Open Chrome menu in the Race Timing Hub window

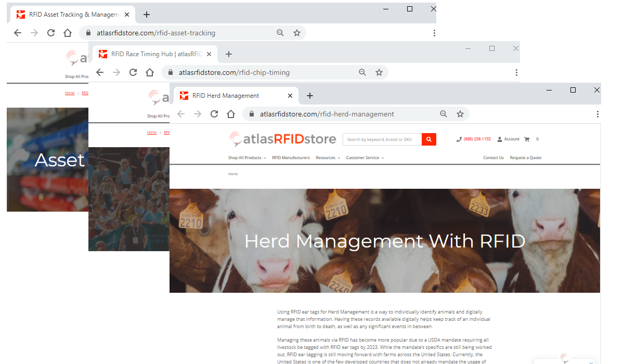516,72
